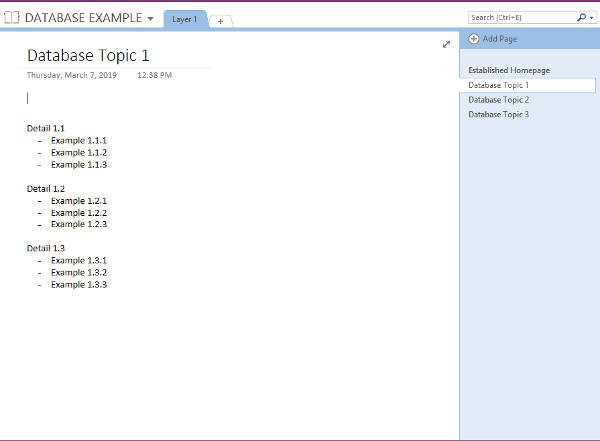This screenshot has width=600, height=441.
Task: Open the Established Homepage page
Action: tap(508, 70)
